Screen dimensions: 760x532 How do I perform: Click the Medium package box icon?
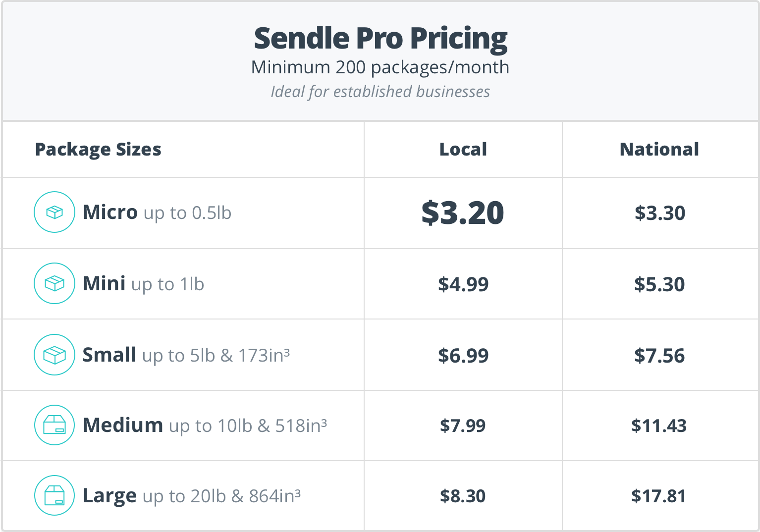pos(54,425)
